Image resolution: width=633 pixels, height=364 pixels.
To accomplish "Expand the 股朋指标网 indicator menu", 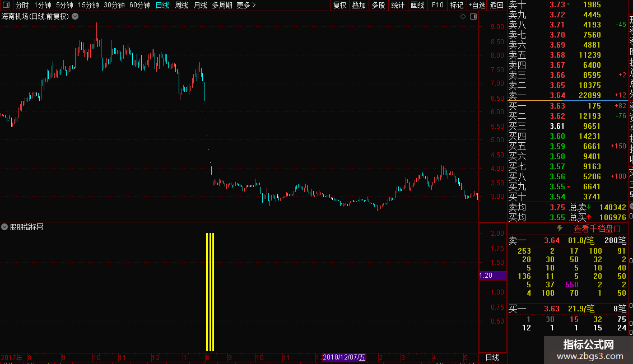I will (4, 227).
